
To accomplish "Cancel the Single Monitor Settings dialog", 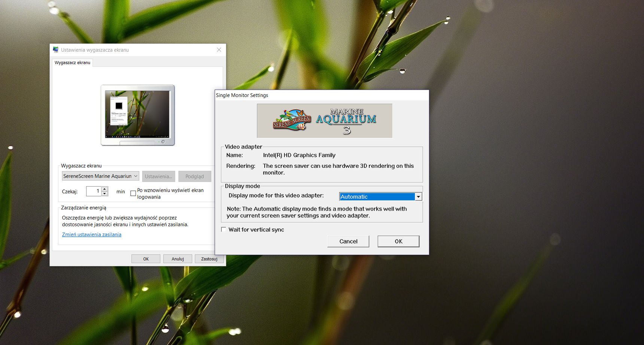I will [x=348, y=241].
